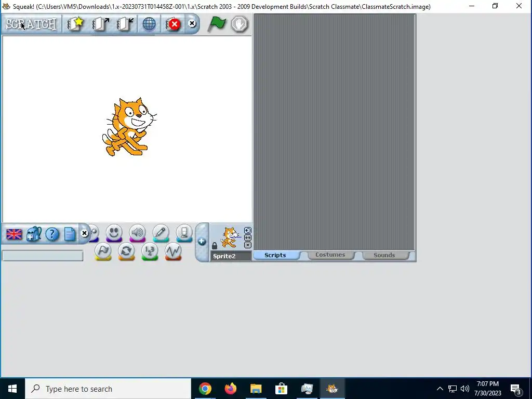
Task: Open Firefox from taskbar
Action: pyautogui.click(x=231, y=389)
